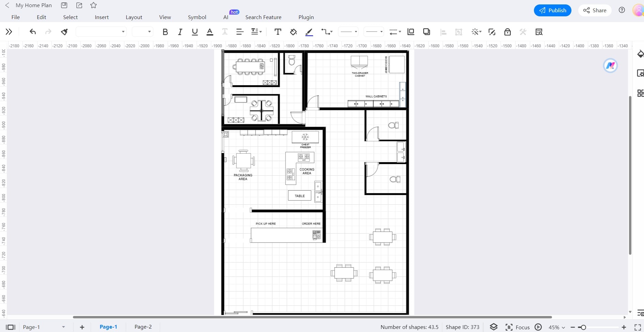
Task: Open the floating AI assistant button
Action: (x=610, y=65)
